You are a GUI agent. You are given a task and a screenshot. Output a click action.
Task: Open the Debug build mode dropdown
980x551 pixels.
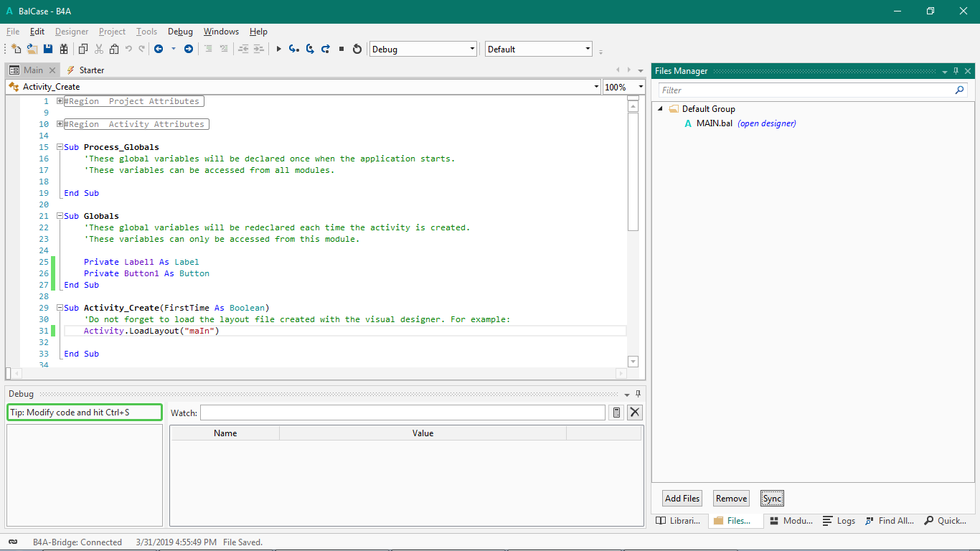472,49
